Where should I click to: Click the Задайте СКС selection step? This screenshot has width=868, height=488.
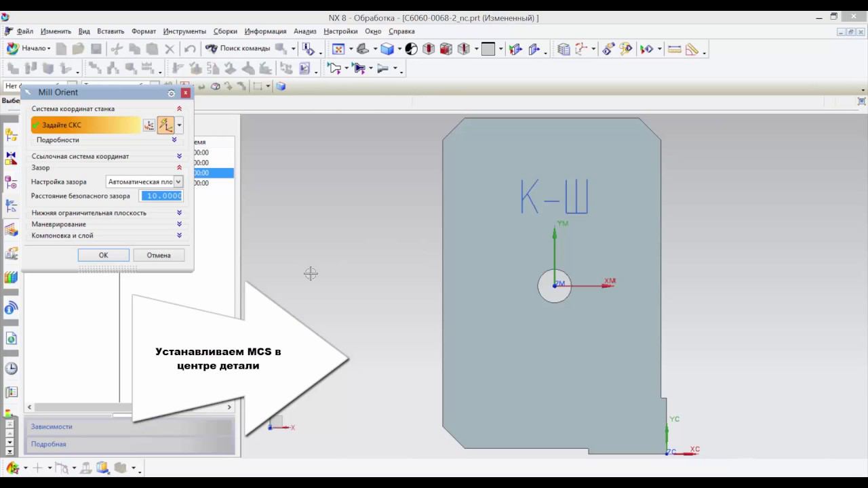pyautogui.click(x=85, y=125)
